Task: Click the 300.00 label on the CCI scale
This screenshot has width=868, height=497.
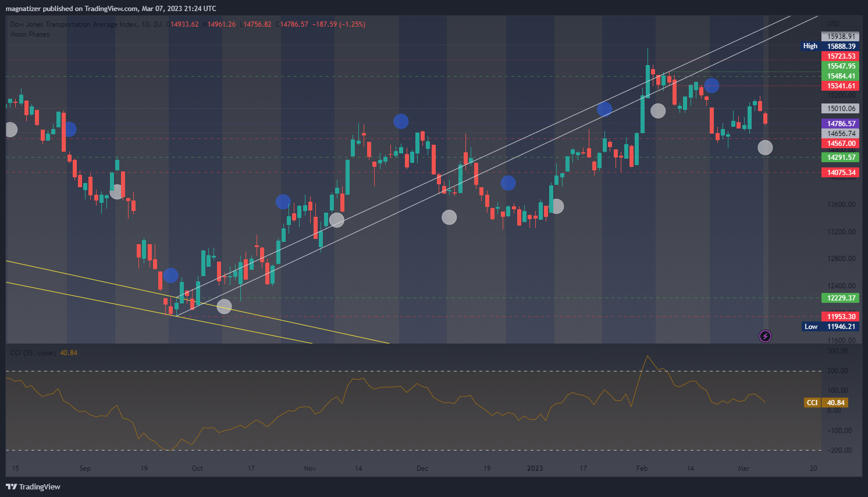Action: [838, 351]
